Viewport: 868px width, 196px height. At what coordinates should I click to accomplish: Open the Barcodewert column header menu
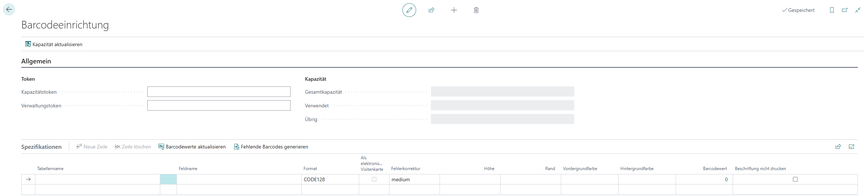tap(715, 169)
